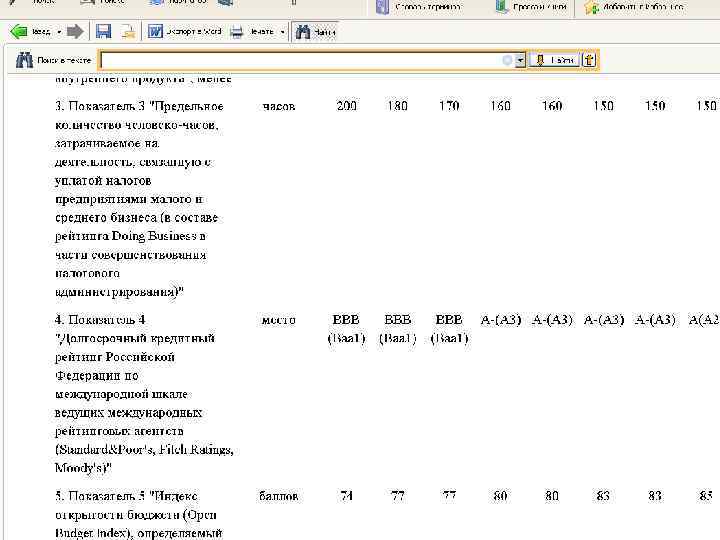Click indicator 4 'Долгосрочный кредитный рейтинг' text
720x540 pixels.
tap(134, 348)
